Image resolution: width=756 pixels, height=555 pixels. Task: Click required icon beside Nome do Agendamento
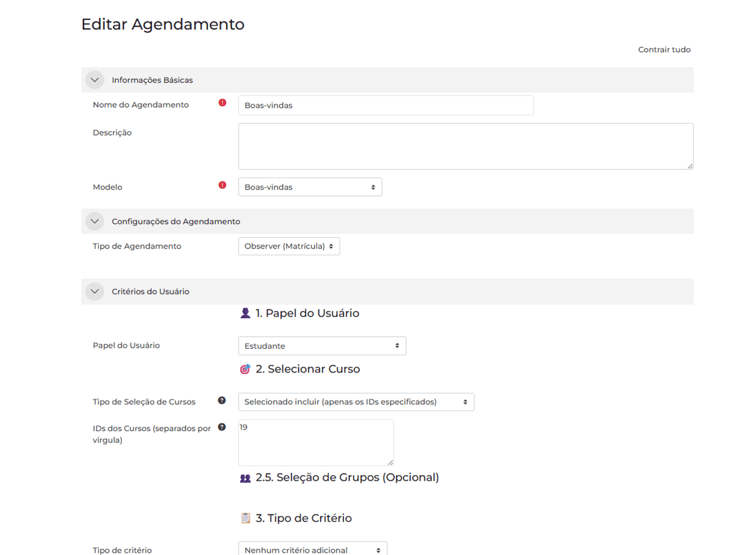222,103
